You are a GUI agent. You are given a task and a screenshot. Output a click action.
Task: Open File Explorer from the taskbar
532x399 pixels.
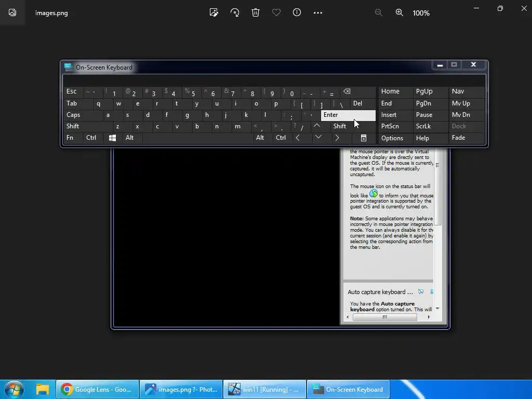[x=43, y=389]
